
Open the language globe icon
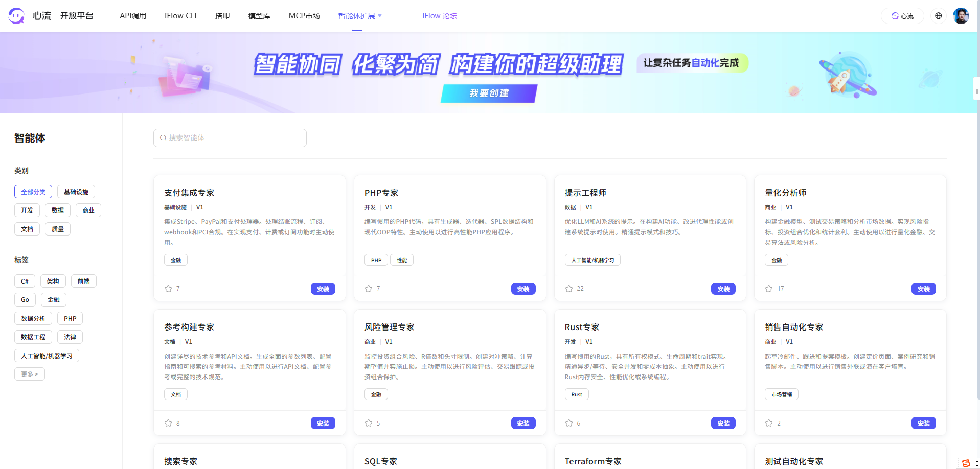(x=938, y=16)
